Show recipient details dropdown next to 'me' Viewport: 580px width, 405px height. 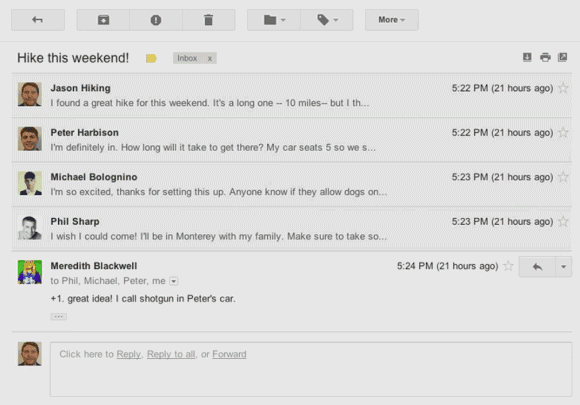[173, 281]
